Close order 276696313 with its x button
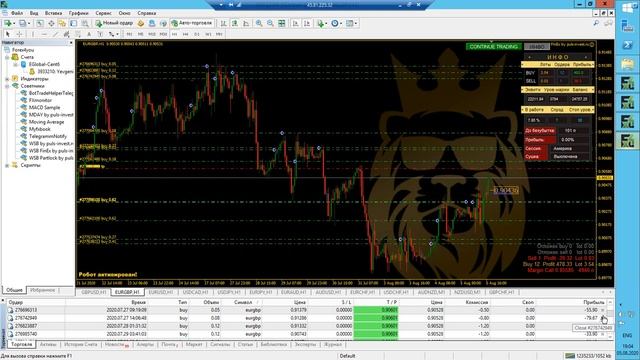Image resolution: width=640 pixels, height=360 pixels. (x=602, y=310)
